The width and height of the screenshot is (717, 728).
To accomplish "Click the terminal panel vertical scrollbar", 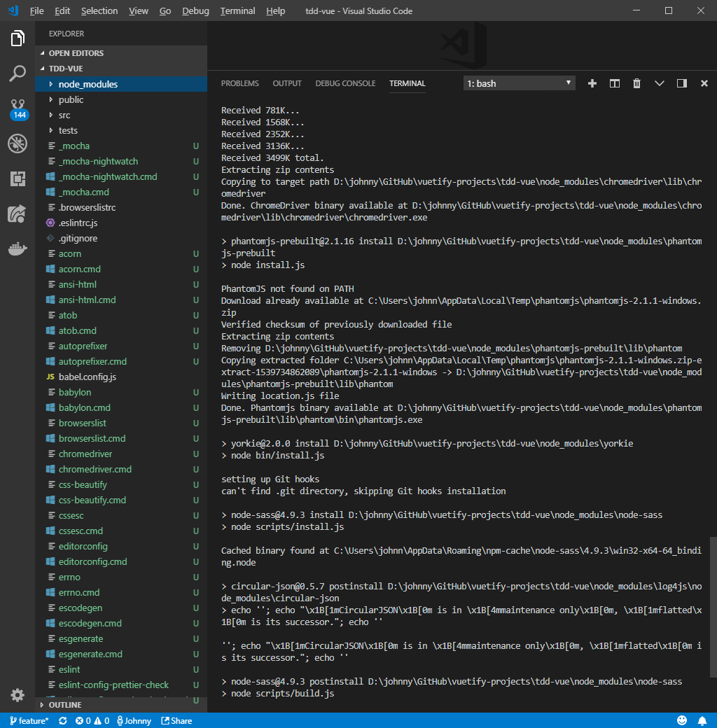I will click(x=713, y=608).
